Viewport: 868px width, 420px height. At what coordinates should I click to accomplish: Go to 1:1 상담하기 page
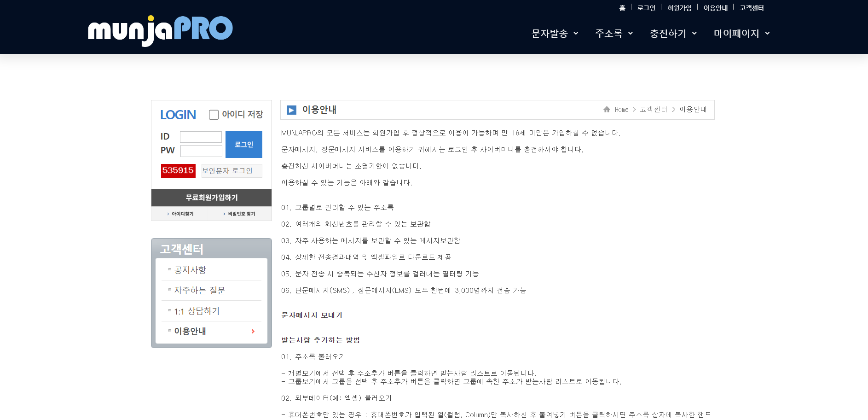point(197,311)
